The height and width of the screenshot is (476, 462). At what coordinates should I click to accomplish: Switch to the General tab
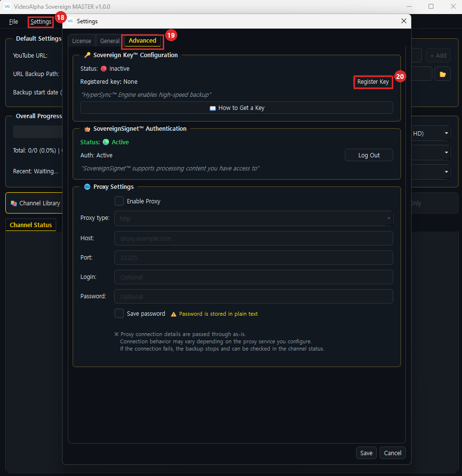[x=109, y=41]
